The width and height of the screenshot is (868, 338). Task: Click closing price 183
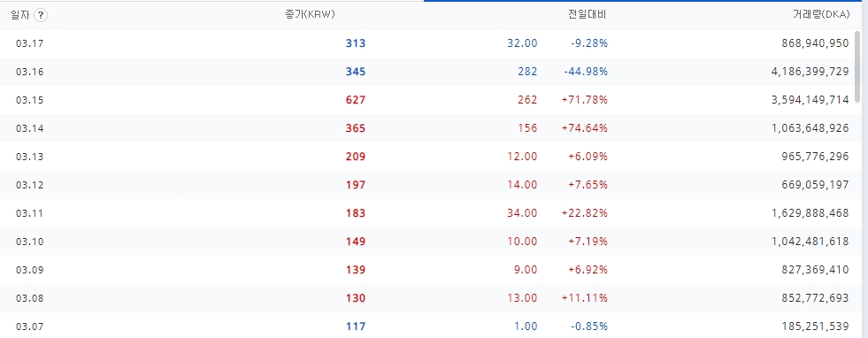(356, 213)
